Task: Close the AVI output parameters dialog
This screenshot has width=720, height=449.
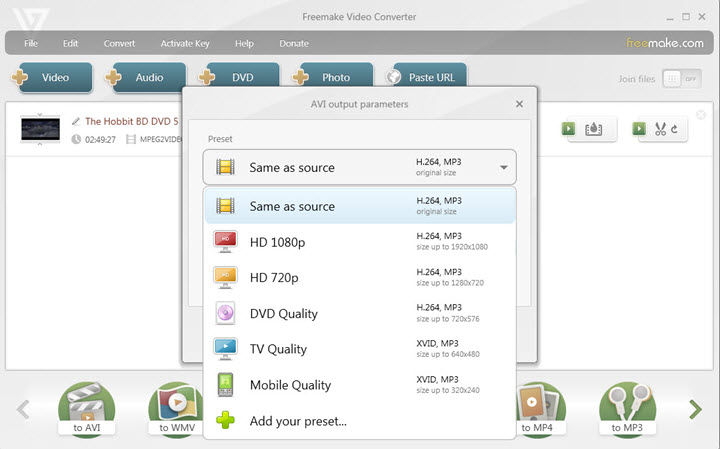Action: 519,104
